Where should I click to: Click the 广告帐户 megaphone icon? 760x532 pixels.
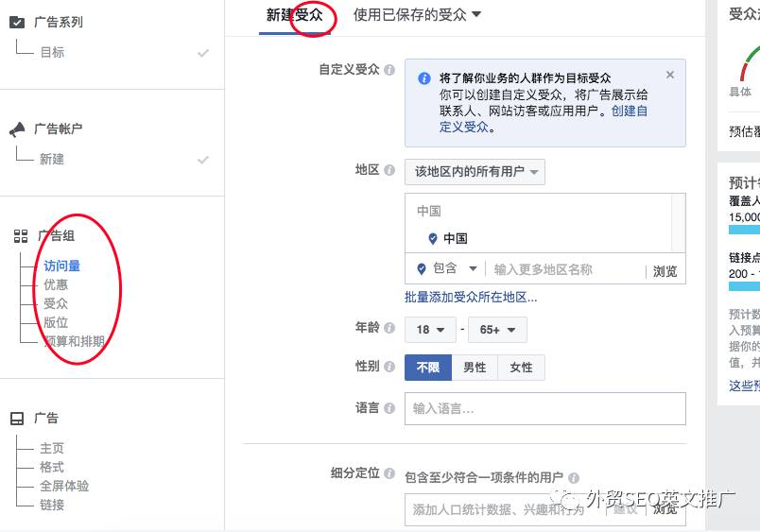tap(17, 129)
